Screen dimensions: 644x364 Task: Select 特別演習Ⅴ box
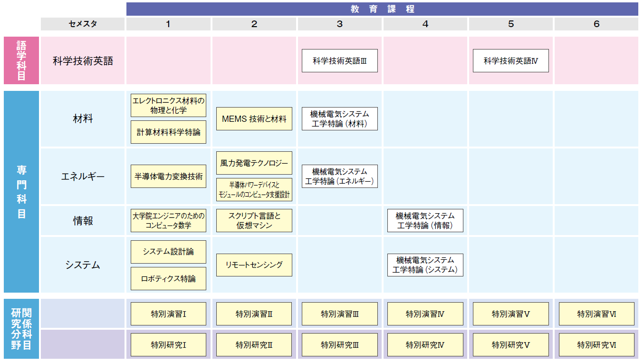point(511,314)
